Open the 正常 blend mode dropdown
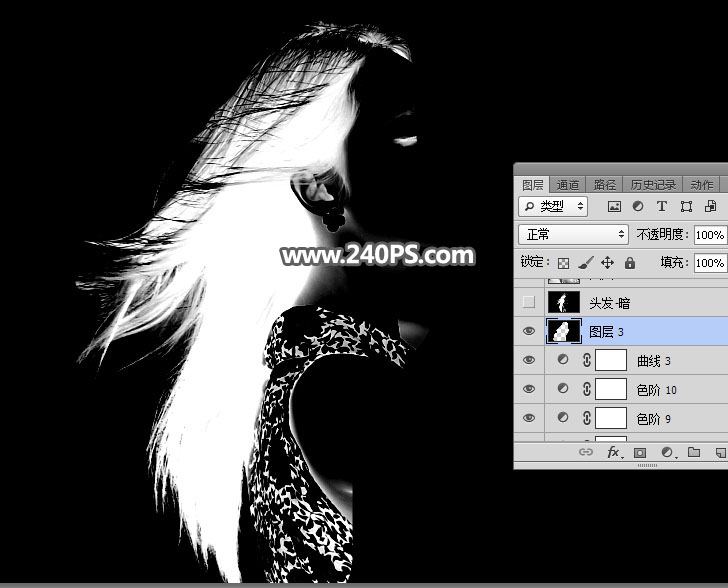The height and width of the screenshot is (588, 728). pyautogui.click(x=573, y=235)
